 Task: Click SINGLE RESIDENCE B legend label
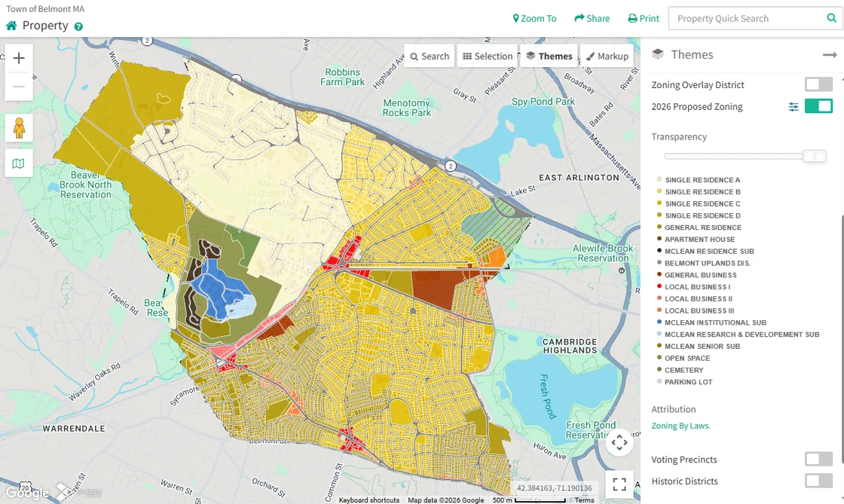pos(702,191)
